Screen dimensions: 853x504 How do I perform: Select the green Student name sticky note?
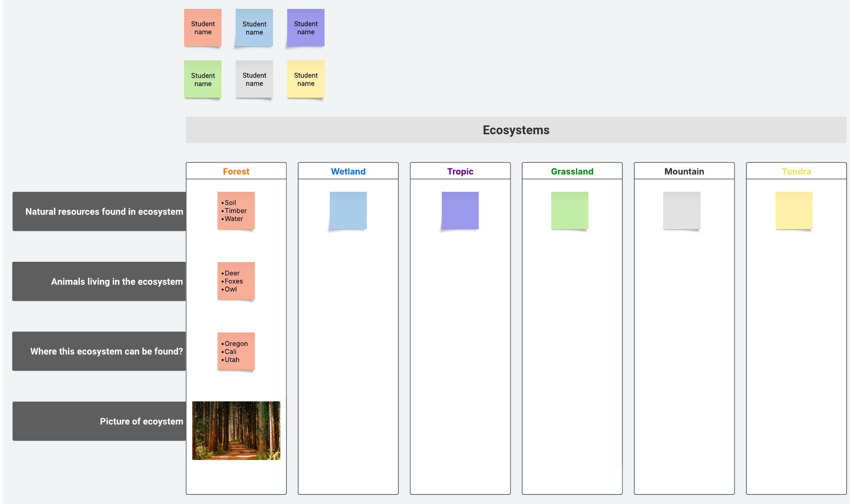tap(203, 79)
